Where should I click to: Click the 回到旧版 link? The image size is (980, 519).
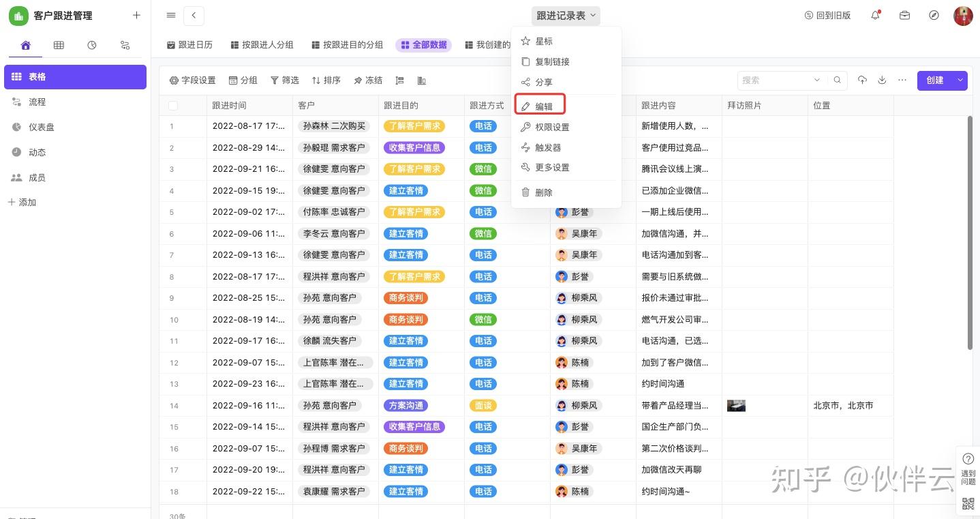pyautogui.click(x=827, y=16)
